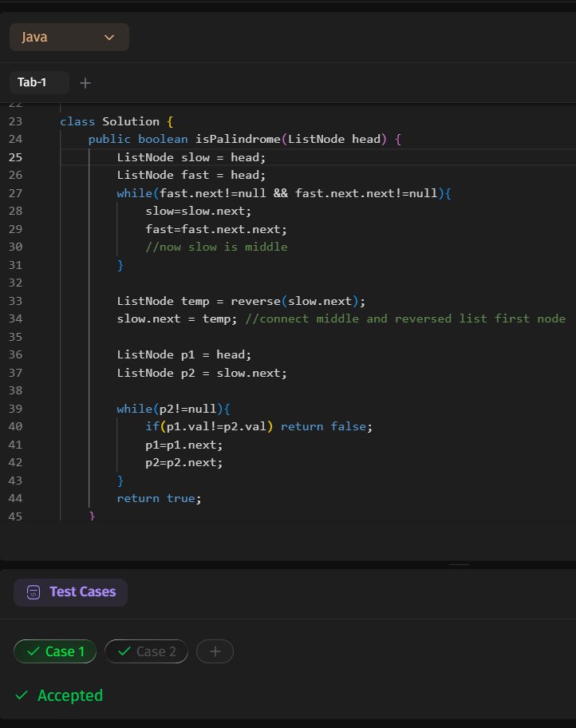Click line number 44 in the gutter
Viewport: 576px width, 728px height.
coord(15,499)
